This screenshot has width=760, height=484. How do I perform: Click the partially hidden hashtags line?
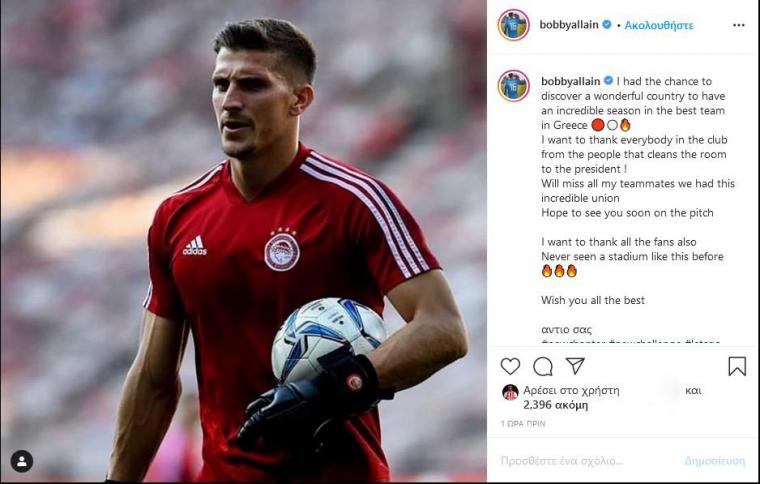click(x=630, y=341)
